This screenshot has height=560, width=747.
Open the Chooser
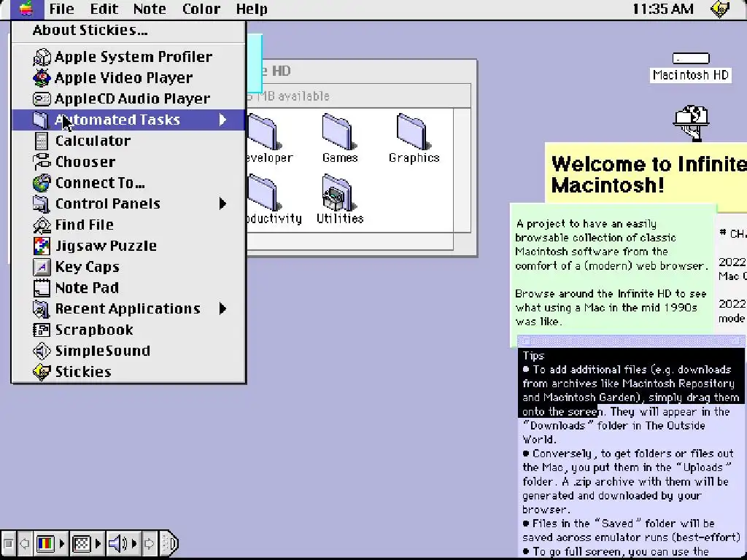tap(128, 161)
